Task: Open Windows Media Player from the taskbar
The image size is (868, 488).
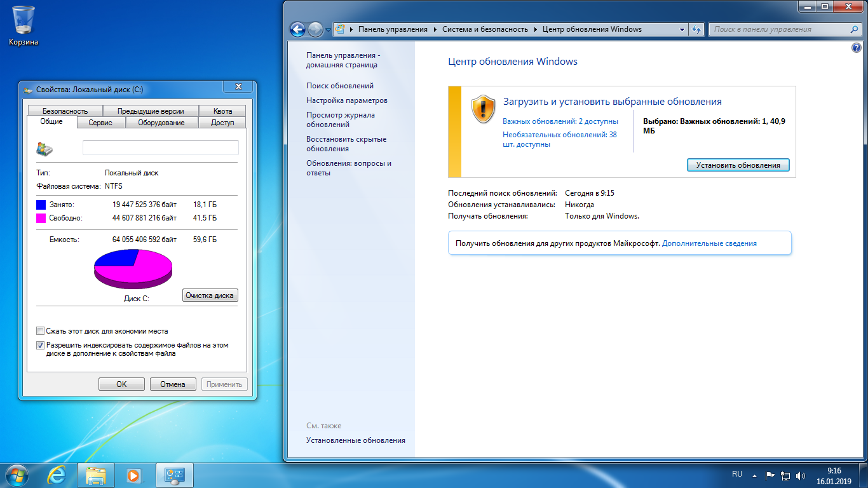Action: pos(133,475)
